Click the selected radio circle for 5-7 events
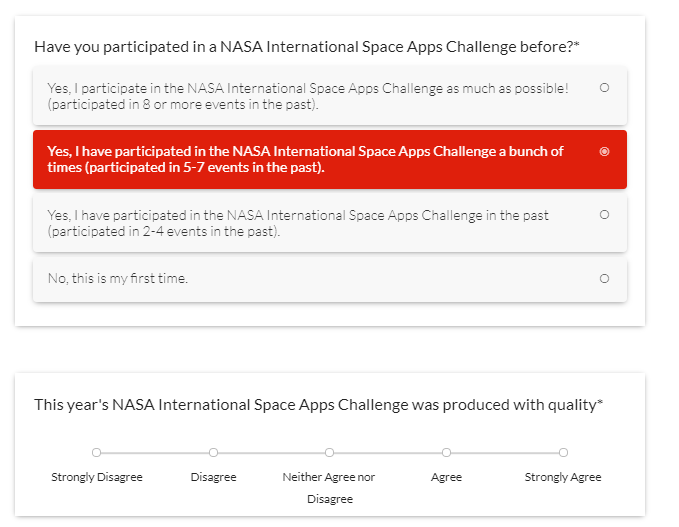Screen dimensions: 679x527 coord(604,152)
